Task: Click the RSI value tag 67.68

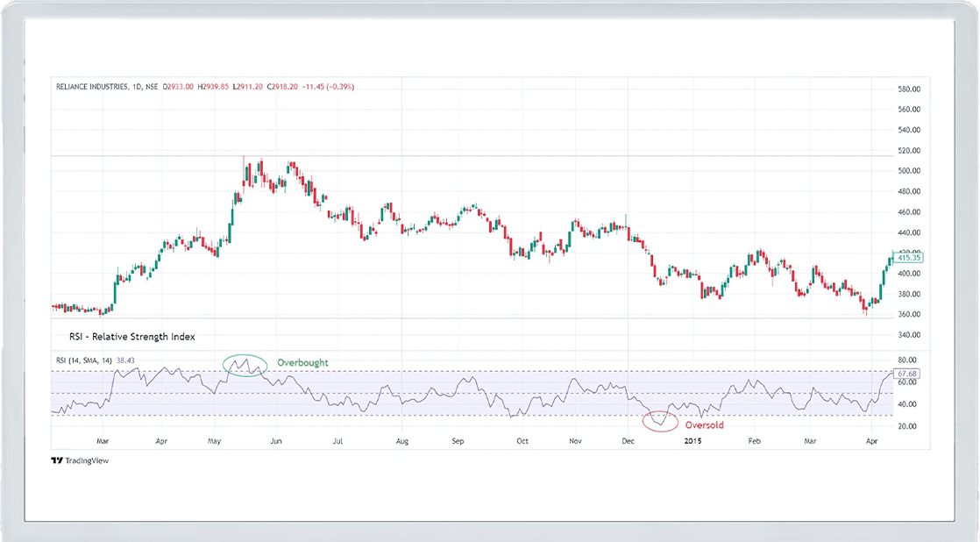Action: pos(907,374)
